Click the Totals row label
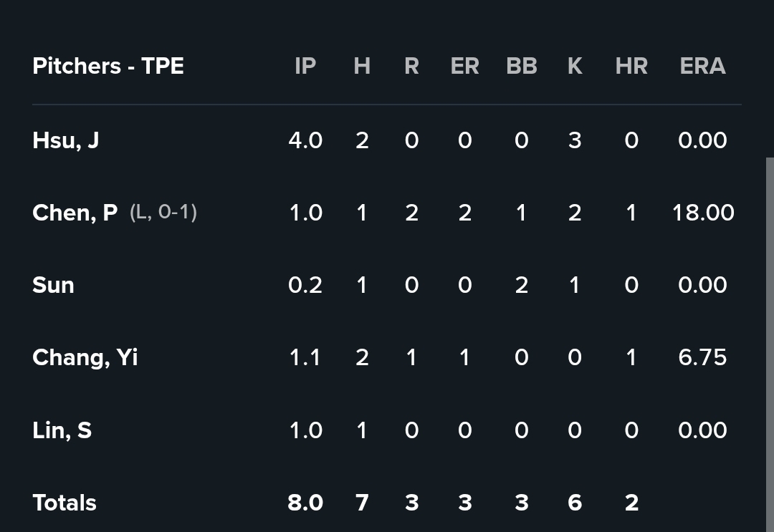The width and height of the screenshot is (774, 532). [x=64, y=503]
